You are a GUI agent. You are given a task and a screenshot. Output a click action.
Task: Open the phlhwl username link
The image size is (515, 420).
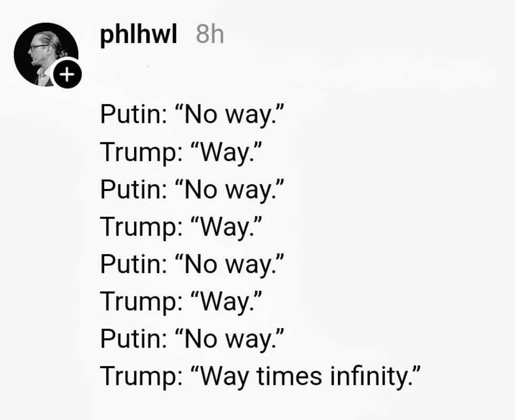click(x=138, y=35)
